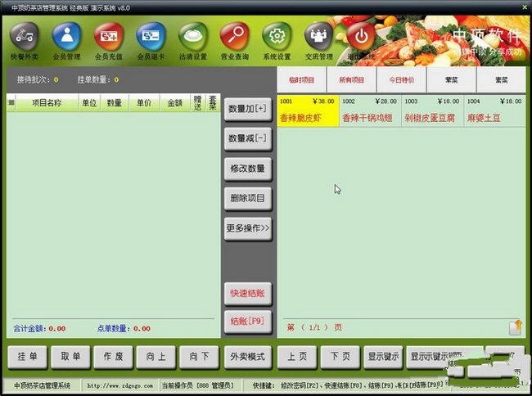532x396 pixels.
Task: Click 数量 column header
Action: [115, 103]
